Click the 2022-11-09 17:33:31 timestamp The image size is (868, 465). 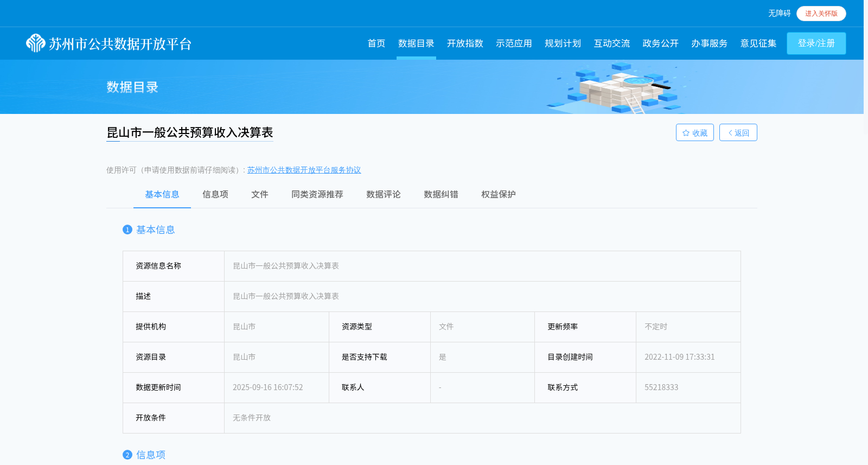pyautogui.click(x=679, y=357)
